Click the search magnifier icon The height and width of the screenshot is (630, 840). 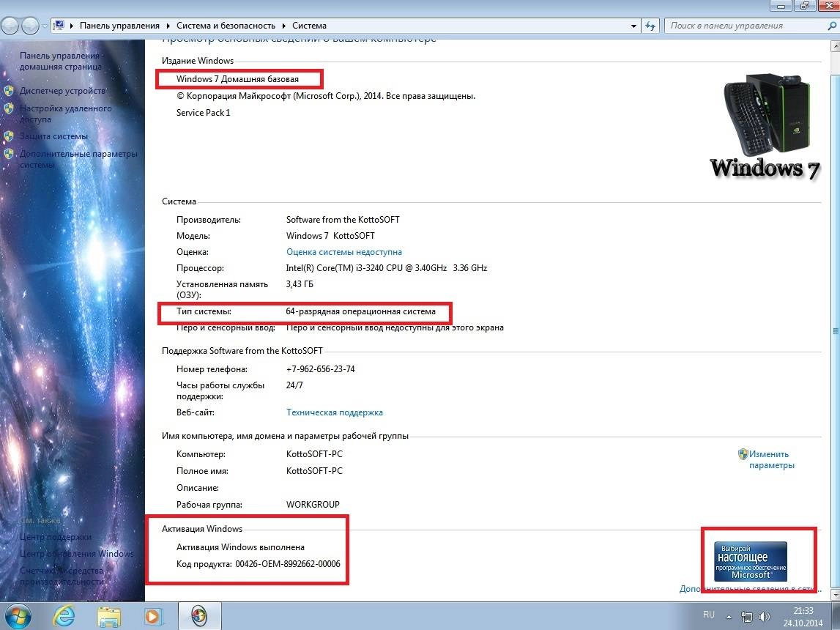tap(831, 26)
